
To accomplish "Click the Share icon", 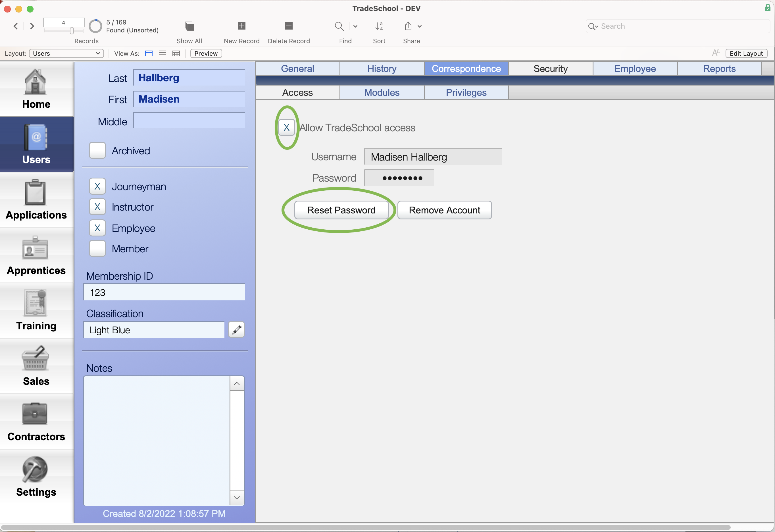I will (x=408, y=26).
